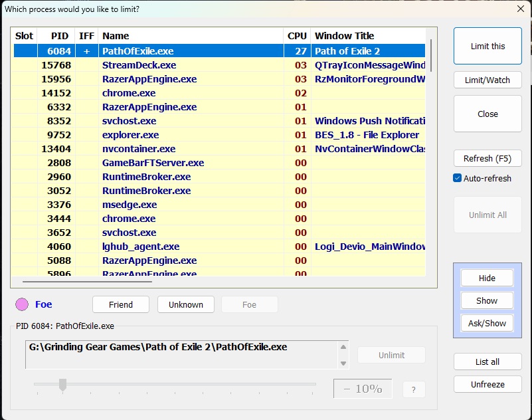Select RuntimeBroker.exe with PID 2960

pos(219,176)
